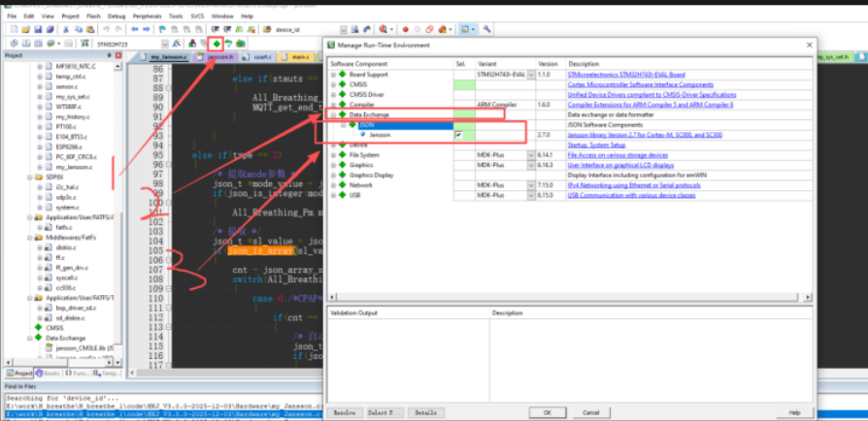The height and width of the screenshot is (421, 868).
Task: Click the Undo toolbar icon
Action: [106, 29]
